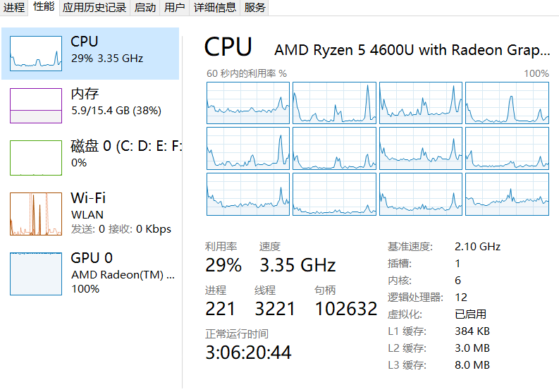Switch to the 用户 tab

[x=175, y=8]
